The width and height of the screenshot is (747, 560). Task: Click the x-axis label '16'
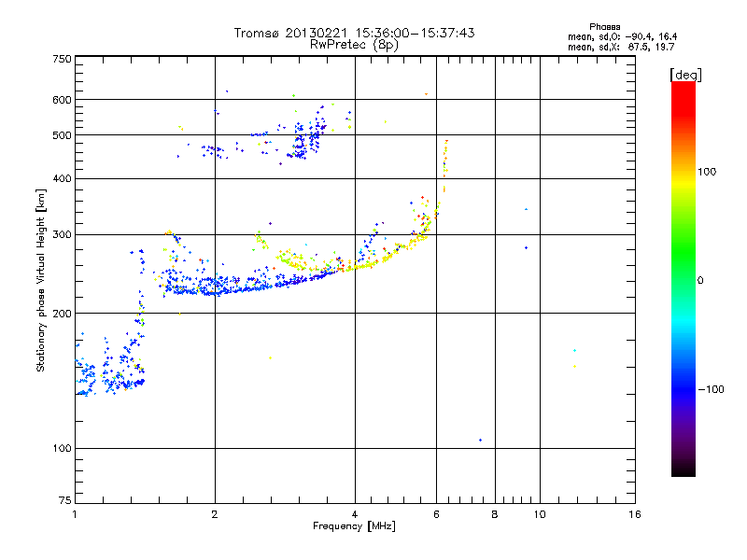(635, 514)
